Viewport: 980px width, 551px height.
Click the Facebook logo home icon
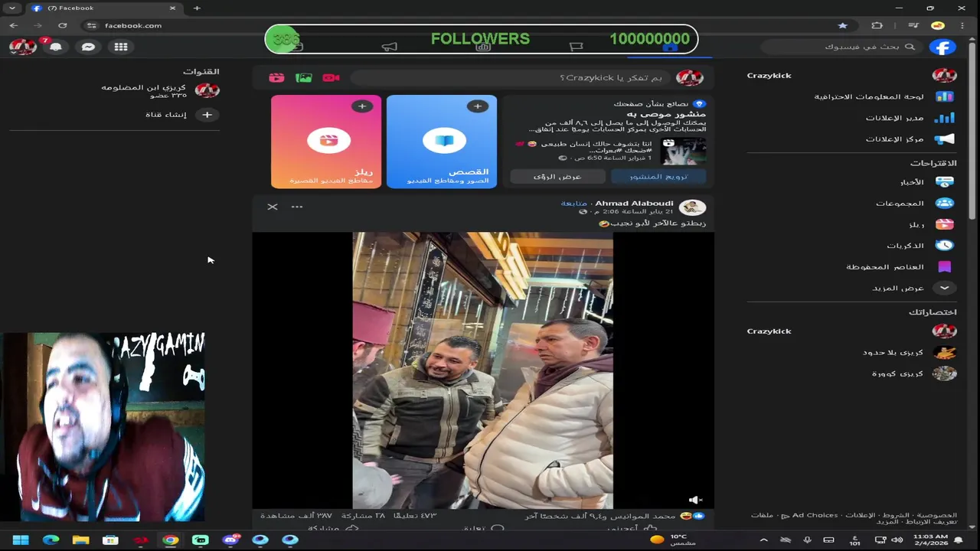point(943,47)
